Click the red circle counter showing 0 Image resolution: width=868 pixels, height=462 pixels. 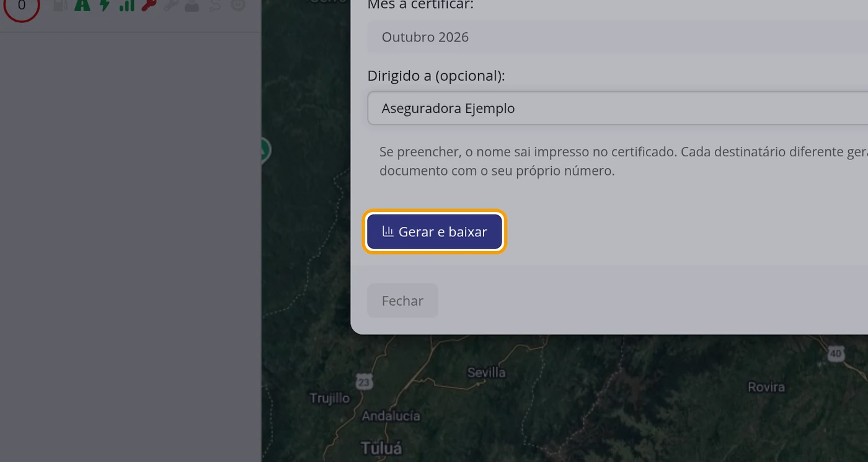pyautogui.click(x=22, y=6)
